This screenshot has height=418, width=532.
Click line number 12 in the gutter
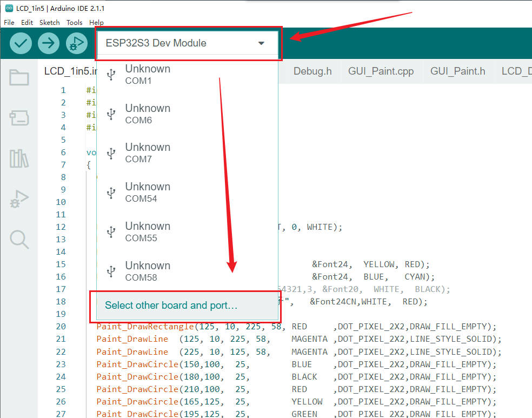pos(61,227)
